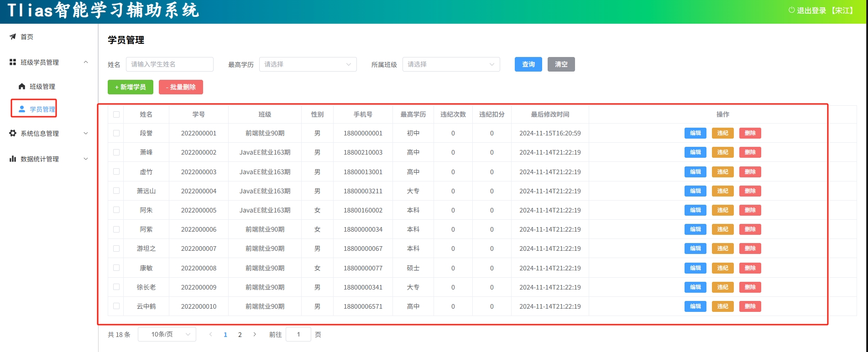Delete the student 阿紫
Screen dimensions: 868x352
tap(750, 229)
